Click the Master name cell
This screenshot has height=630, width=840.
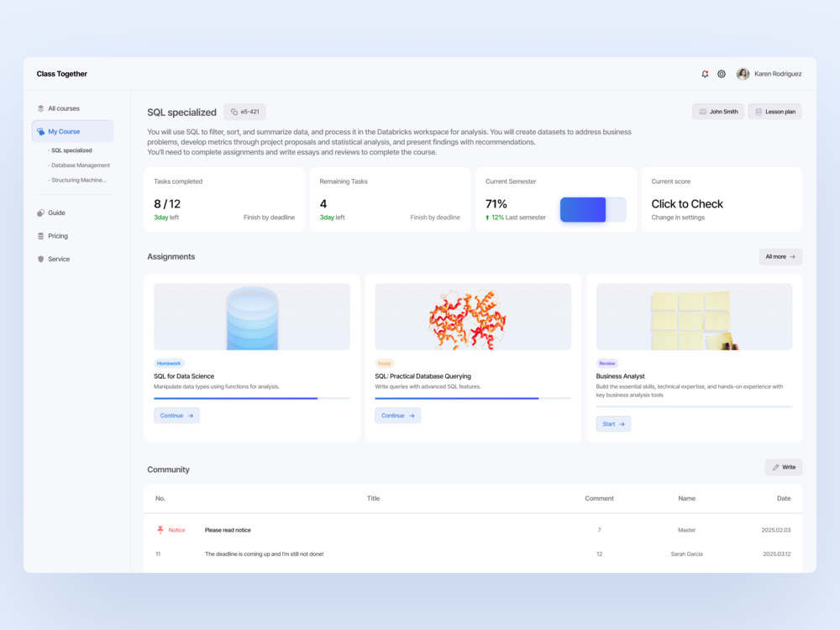coord(687,530)
